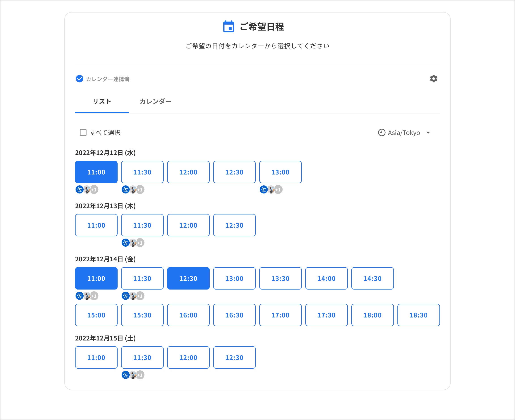Click attendee avatars under Dec 13 11:30
Image resolution: width=515 pixels, height=420 pixels.
(x=133, y=243)
